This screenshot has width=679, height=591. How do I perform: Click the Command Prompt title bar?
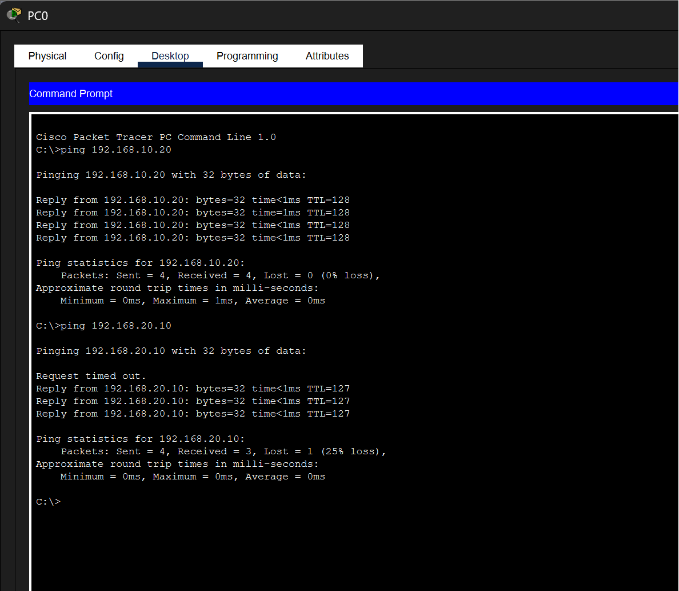pyautogui.click(x=353, y=94)
